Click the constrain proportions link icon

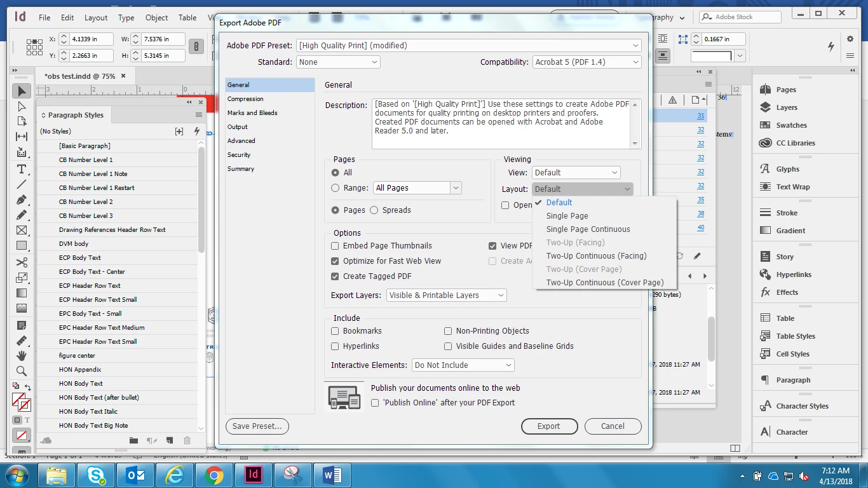coord(197,46)
